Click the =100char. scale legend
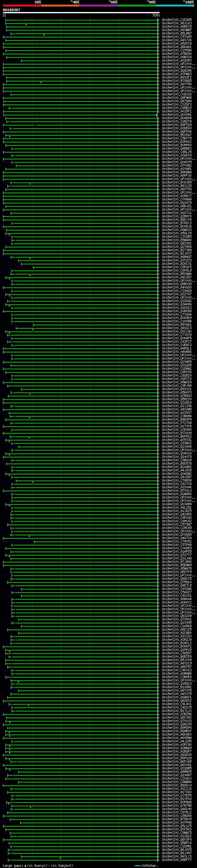The image size is (197, 868). [147, 866]
